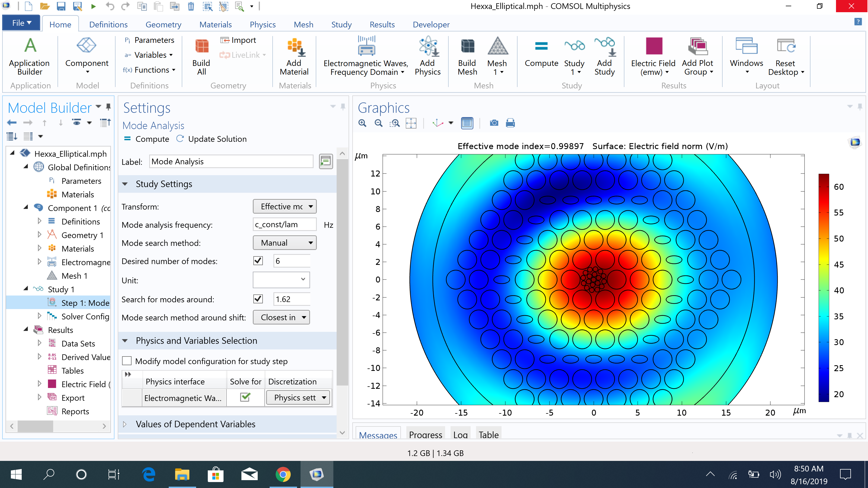Toggle Search for modes around checkbox
This screenshot has width=868, height=488.
pos(258,299)
